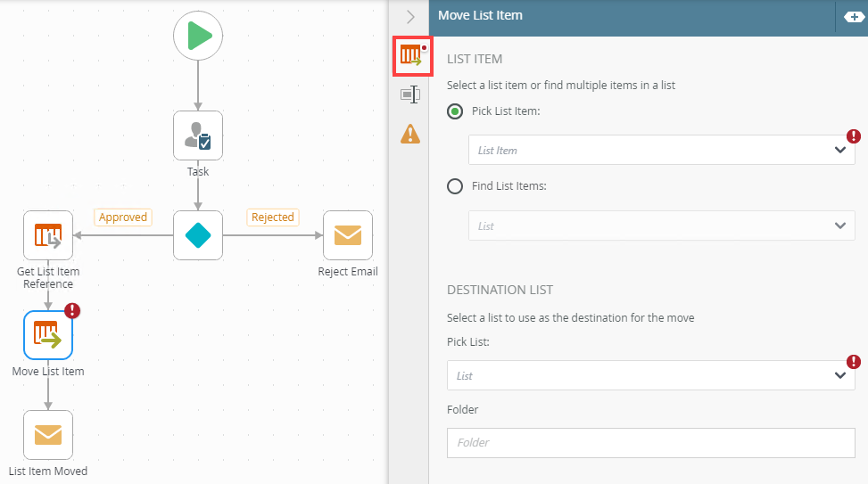Screen dimensions: 868x484
Task: Click the Pick List Item label text
Action: coord(506,111)
